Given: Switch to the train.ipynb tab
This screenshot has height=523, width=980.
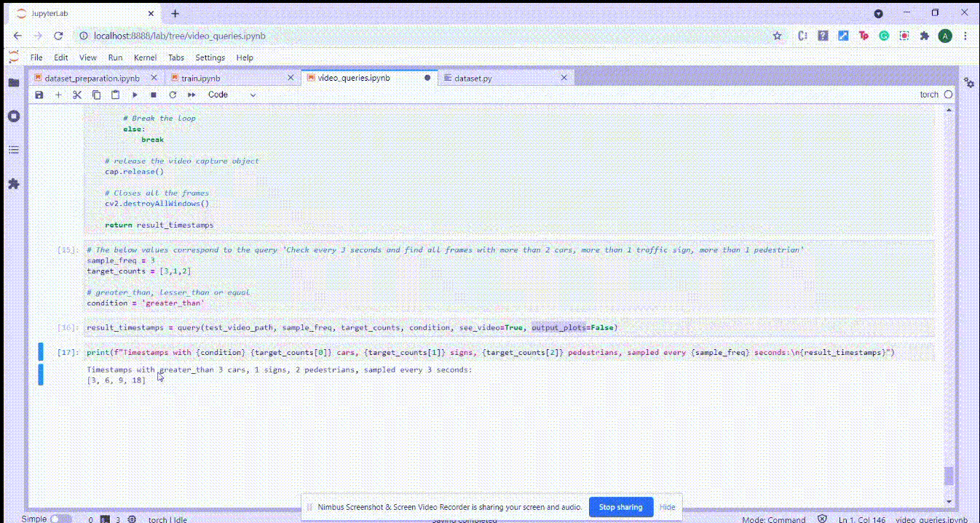Looking at the screenshot, I should 200,78.
